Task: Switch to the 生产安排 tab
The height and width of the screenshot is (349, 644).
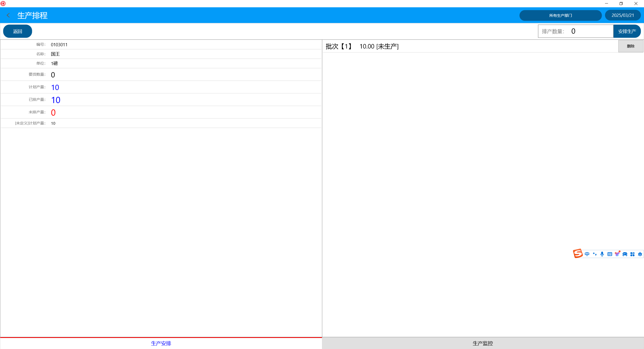Action: pos(161,343)
